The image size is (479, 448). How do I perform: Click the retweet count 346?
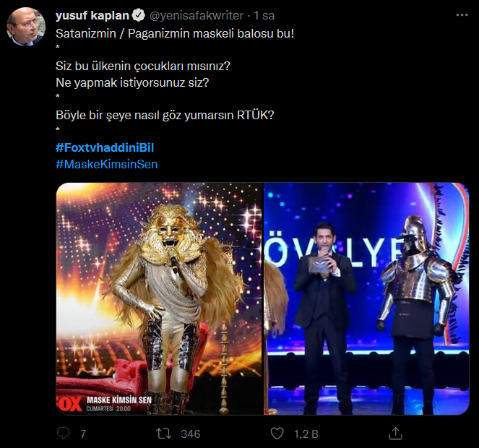click(191, 434)
